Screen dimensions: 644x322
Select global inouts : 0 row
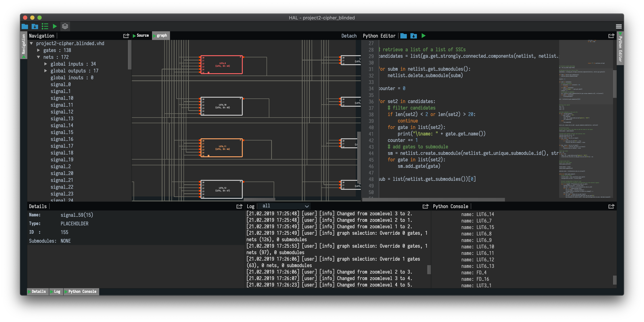tap(72, 78)
